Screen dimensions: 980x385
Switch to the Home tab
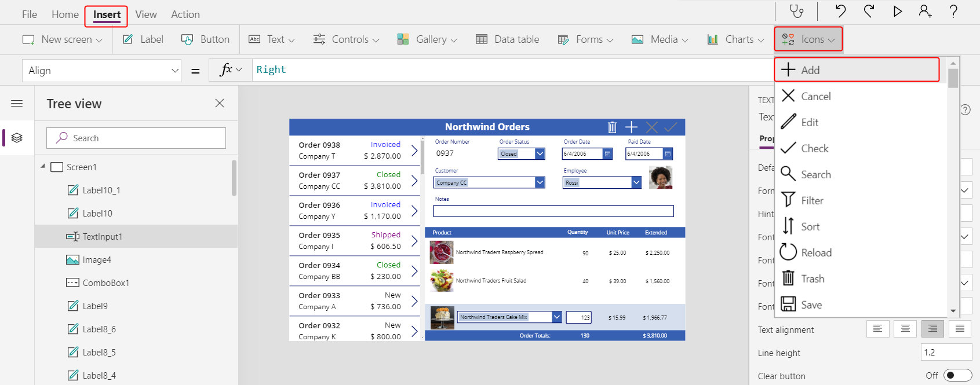click(x=65, y=14)
